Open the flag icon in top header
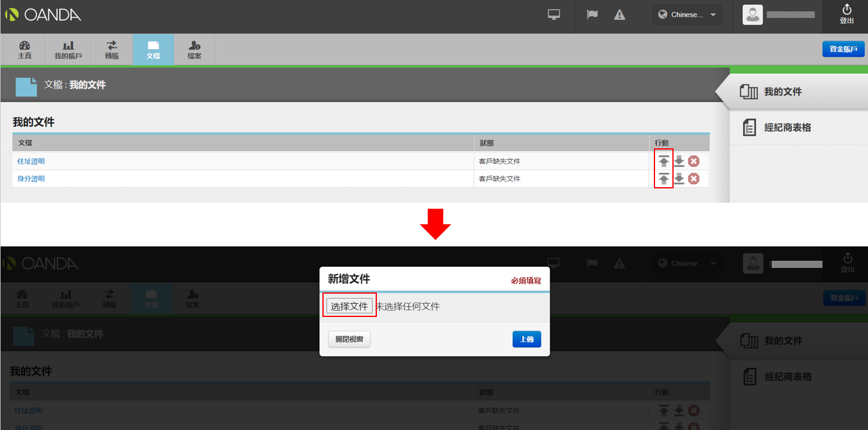Screen dimensions: 868x430 click(x=592, y=15)
